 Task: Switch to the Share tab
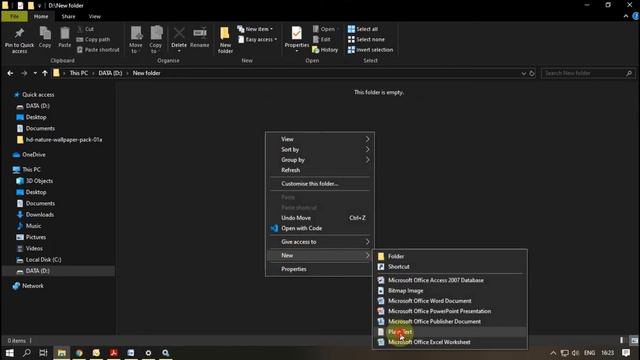pyautogui.click(x=68, y=16)
